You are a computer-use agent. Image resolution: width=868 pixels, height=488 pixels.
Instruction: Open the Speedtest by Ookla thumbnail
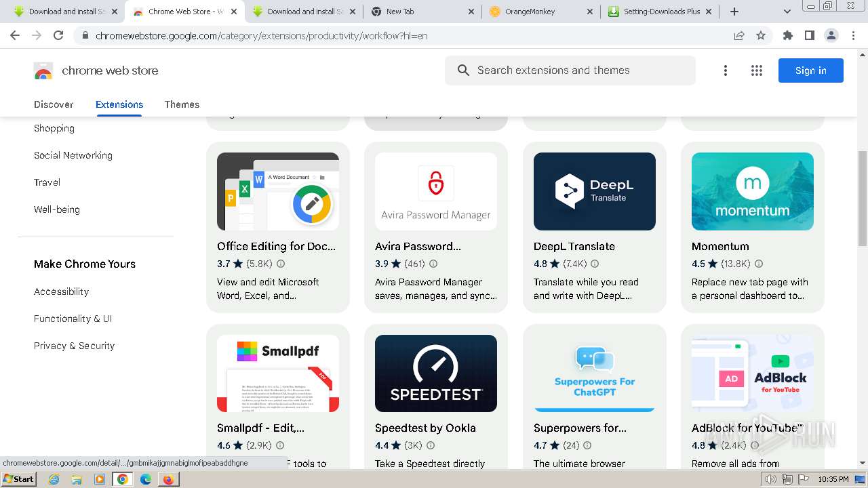pyautogui.click(x=436, y=373)
